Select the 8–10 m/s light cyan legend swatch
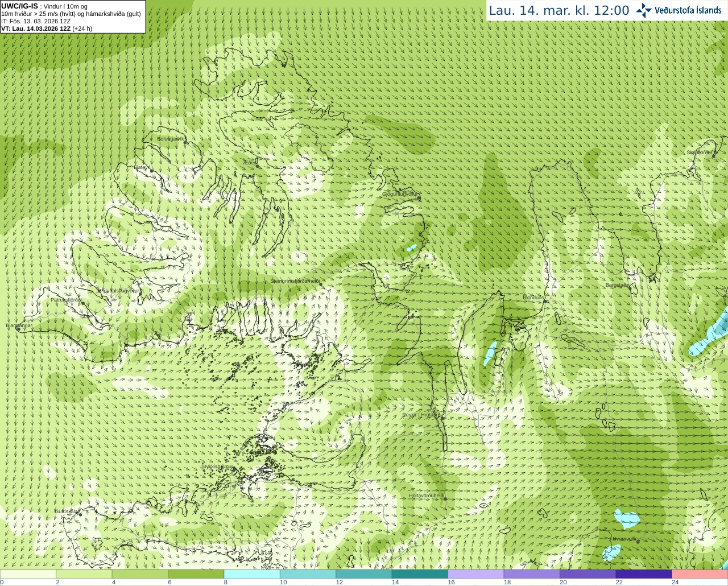This screenshot has height=586, width=728. point(252,574)
